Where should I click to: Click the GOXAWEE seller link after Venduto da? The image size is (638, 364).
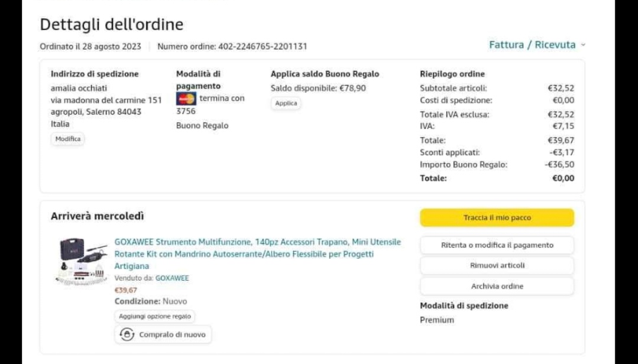point(172,278)
